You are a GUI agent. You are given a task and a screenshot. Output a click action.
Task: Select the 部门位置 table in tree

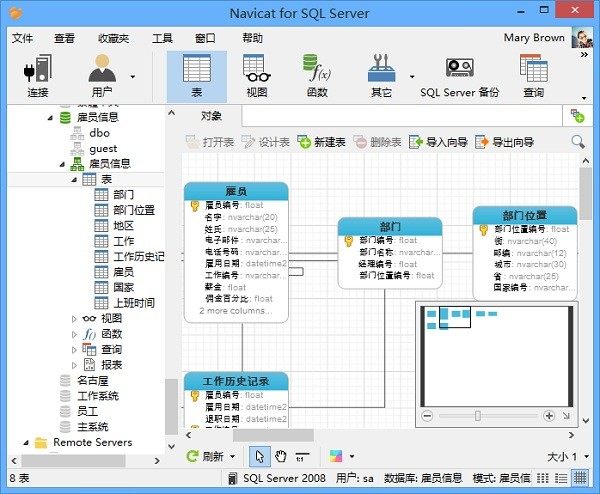point(133,210)
